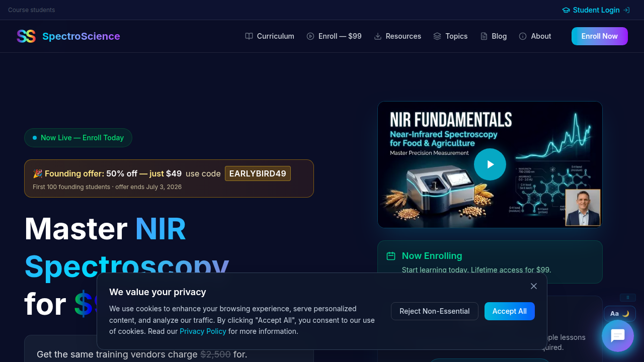Click the login arrow icon after Student Login

[626, 10]
